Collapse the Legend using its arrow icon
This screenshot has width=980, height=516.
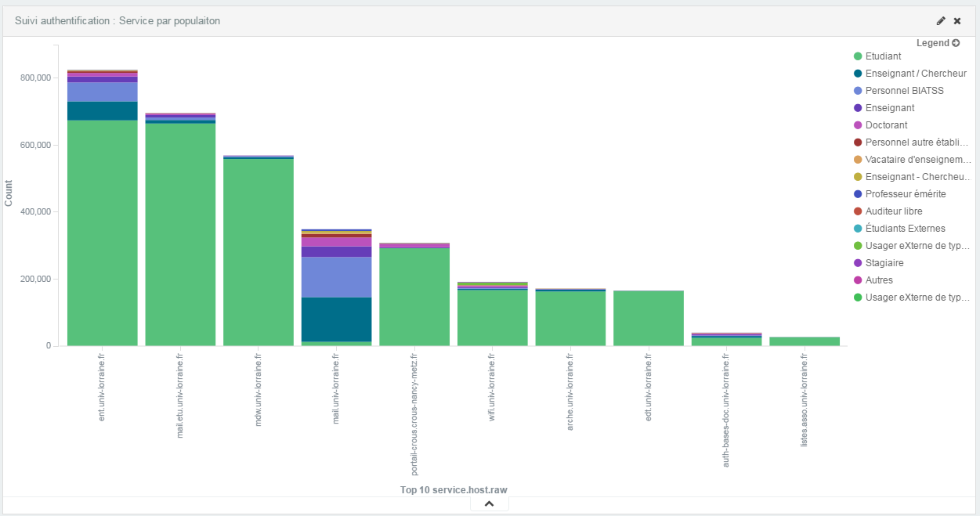(956, 43)
